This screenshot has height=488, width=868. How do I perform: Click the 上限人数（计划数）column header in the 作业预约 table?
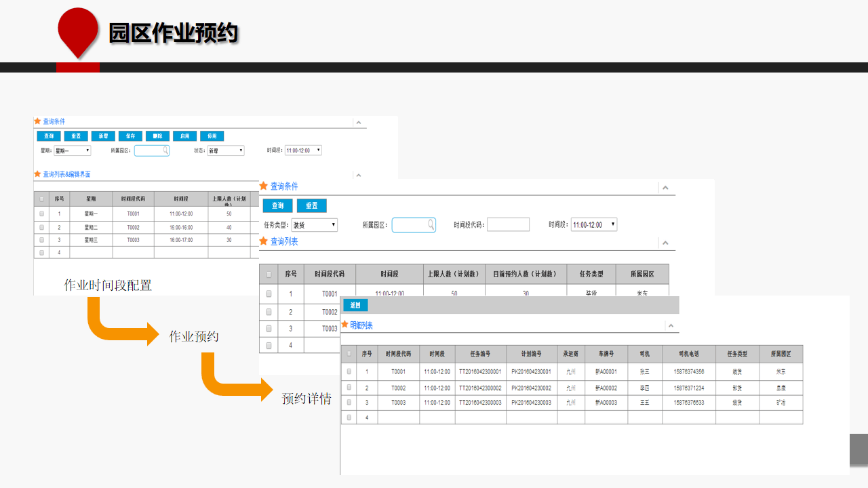pos(454,274)
